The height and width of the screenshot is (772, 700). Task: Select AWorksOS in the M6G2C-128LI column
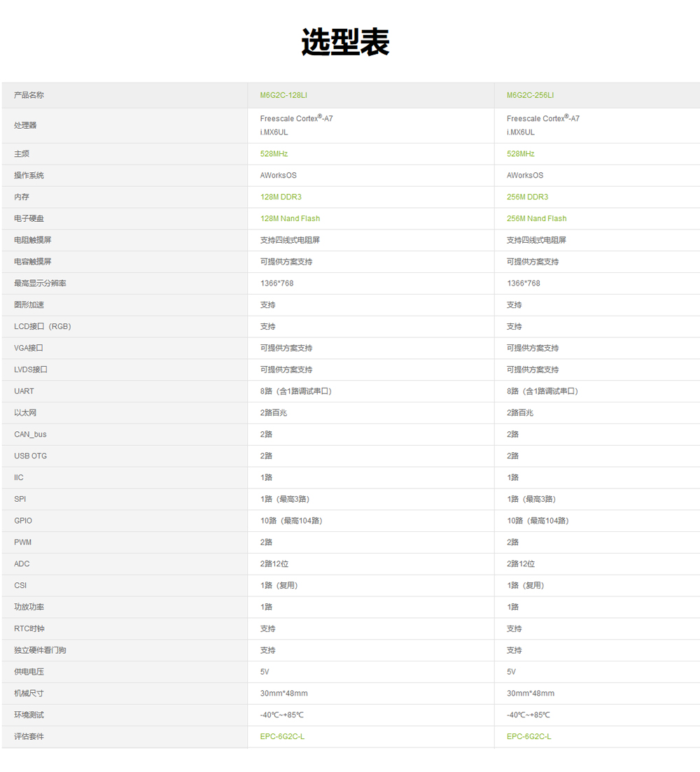click(x=278, y=176)
